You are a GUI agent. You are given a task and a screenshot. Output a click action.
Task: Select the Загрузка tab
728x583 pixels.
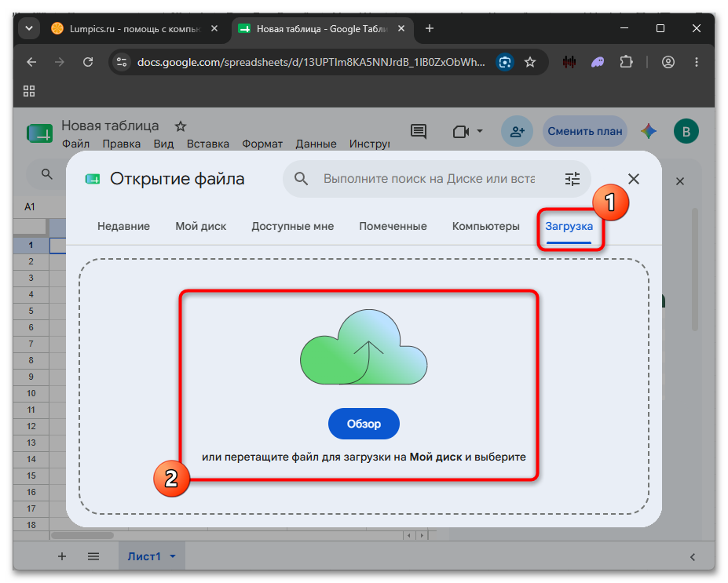[x=569, y=226]
